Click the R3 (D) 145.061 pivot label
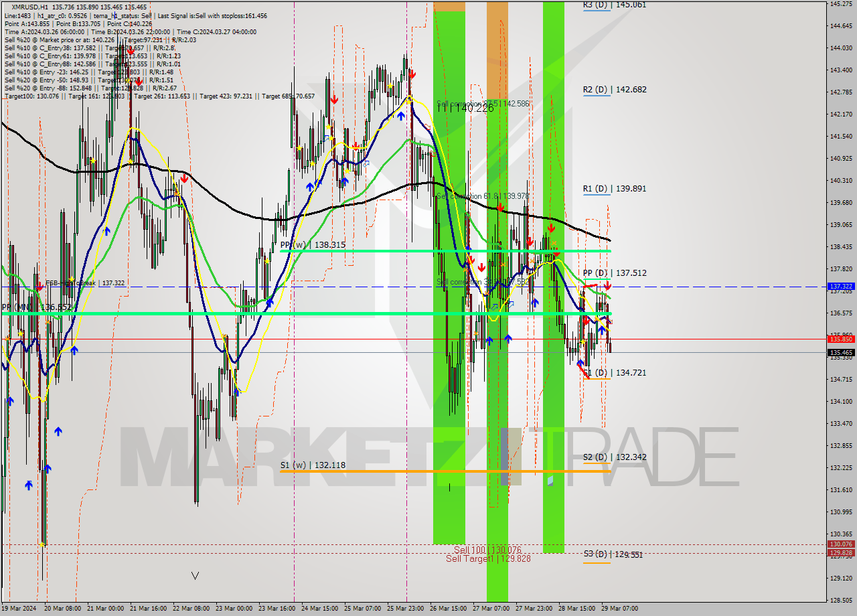Image resolution: width=857 pixels, height=616 pixels. 614,5
